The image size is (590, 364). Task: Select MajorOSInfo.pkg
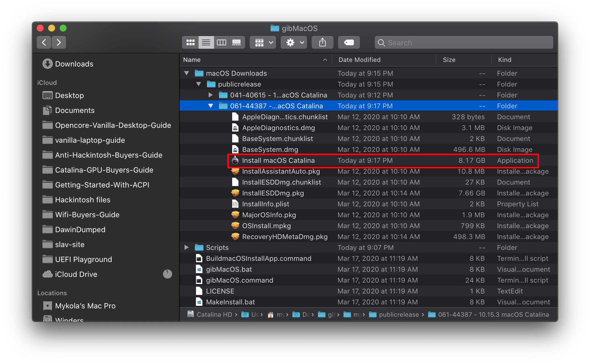point(368,215)
